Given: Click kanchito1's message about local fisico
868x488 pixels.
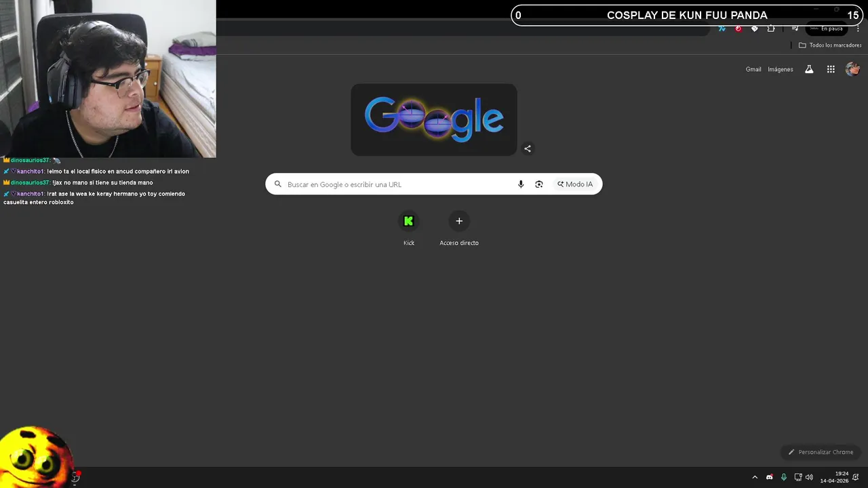Looking at the screenshot, I should [x=96, y=171].
